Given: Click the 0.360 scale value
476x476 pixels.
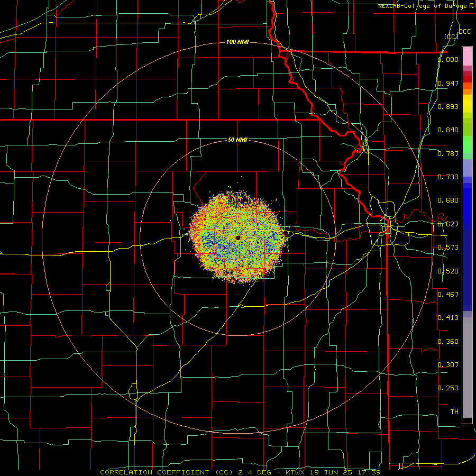Looking at the screenshot, I should pyautogui.click(x=448, y=342).
